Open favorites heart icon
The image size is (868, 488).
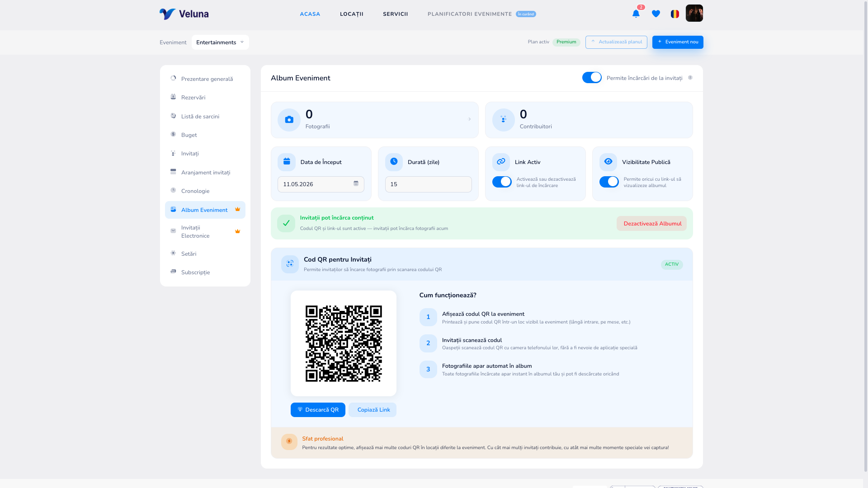[x=656, y=14]
